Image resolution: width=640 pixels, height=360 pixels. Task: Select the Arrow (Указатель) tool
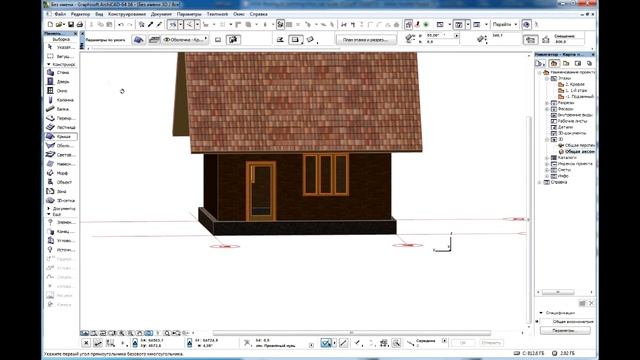60,47
